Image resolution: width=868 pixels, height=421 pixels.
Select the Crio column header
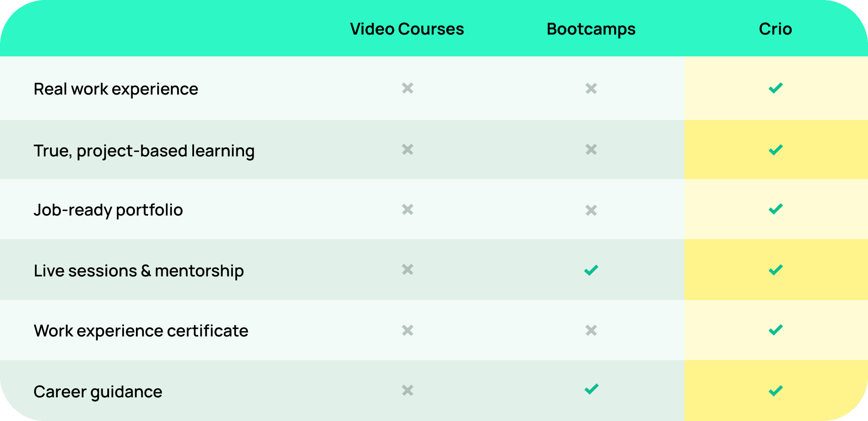point(775,29)
